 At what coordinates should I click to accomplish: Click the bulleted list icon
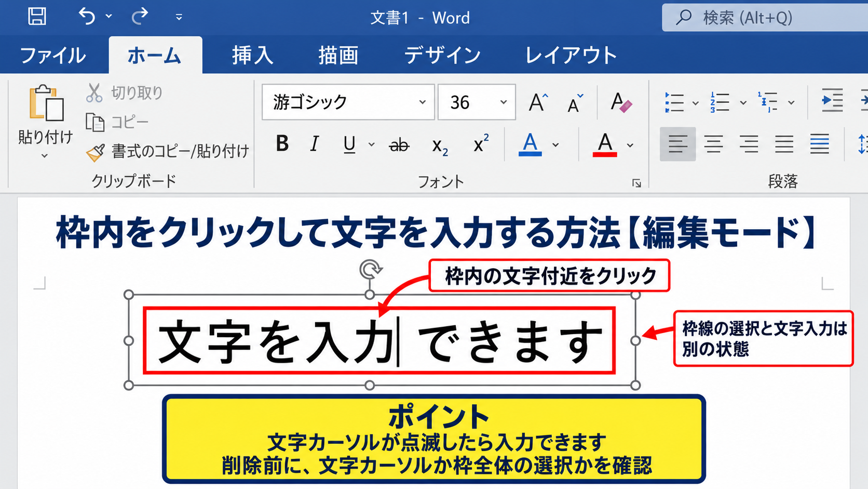click(674, 102)
